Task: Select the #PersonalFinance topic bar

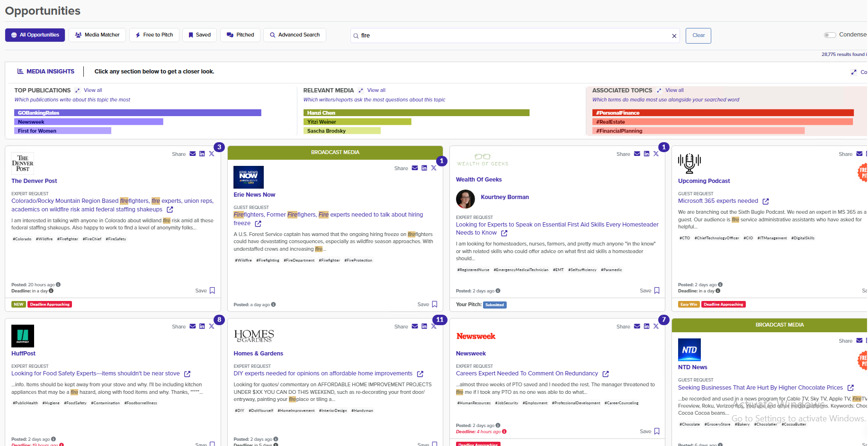Action: (723, 113)
